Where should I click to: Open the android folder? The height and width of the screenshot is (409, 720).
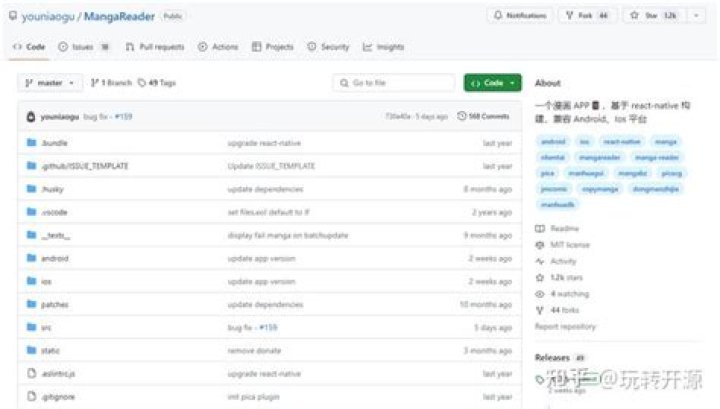coord(55,258)
